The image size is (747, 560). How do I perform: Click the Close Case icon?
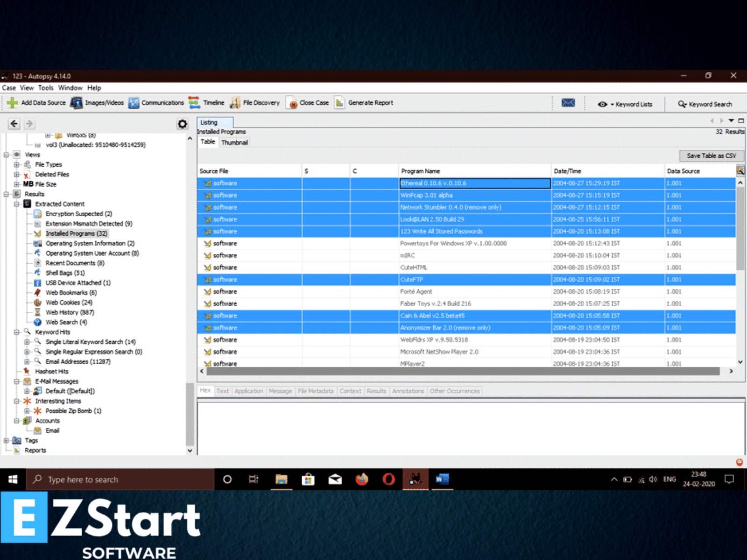293,103
